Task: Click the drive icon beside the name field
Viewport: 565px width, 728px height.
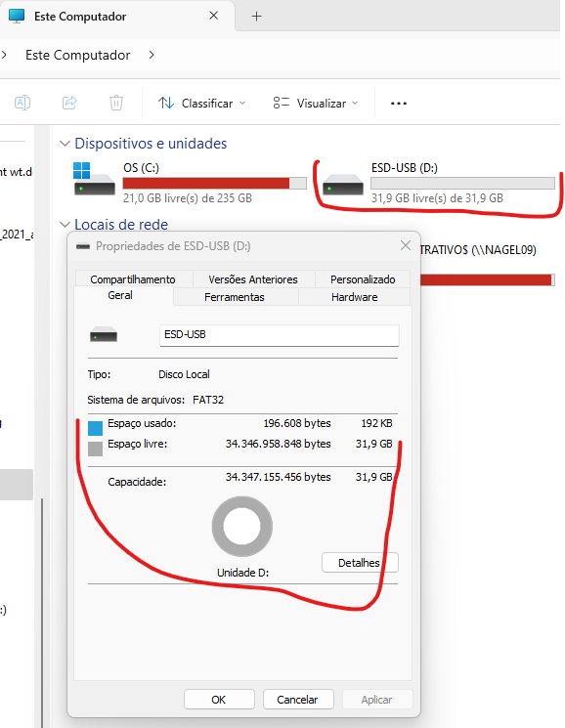Action: (x=103, y=334)
